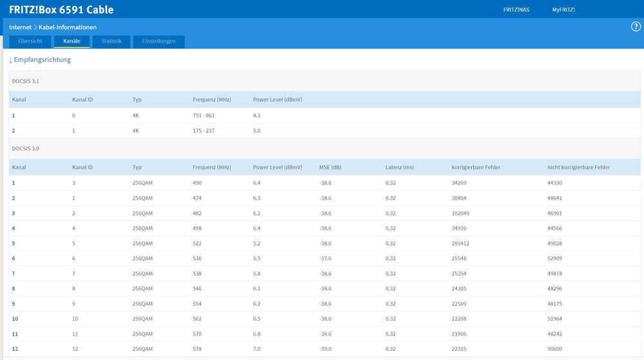Select the 102049 error count cell
This screenshot has width=644, height=360.
(462, 213)
